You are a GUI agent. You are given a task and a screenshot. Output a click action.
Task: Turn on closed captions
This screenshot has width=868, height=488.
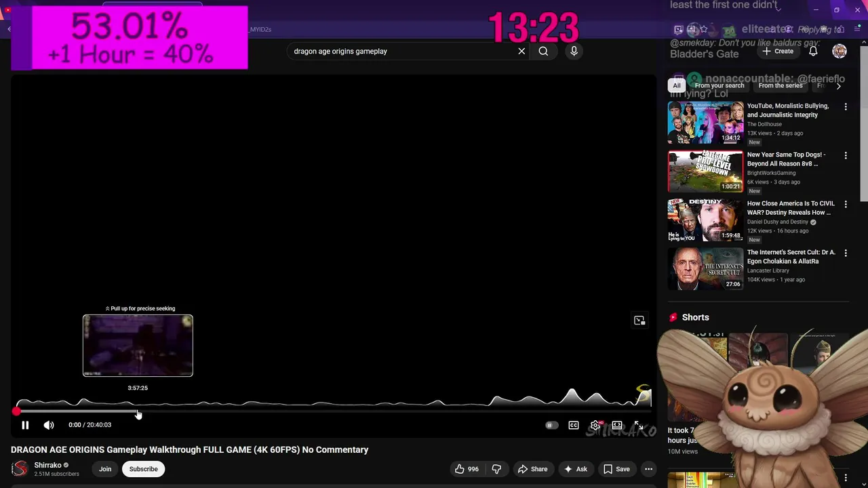[574, 426]
